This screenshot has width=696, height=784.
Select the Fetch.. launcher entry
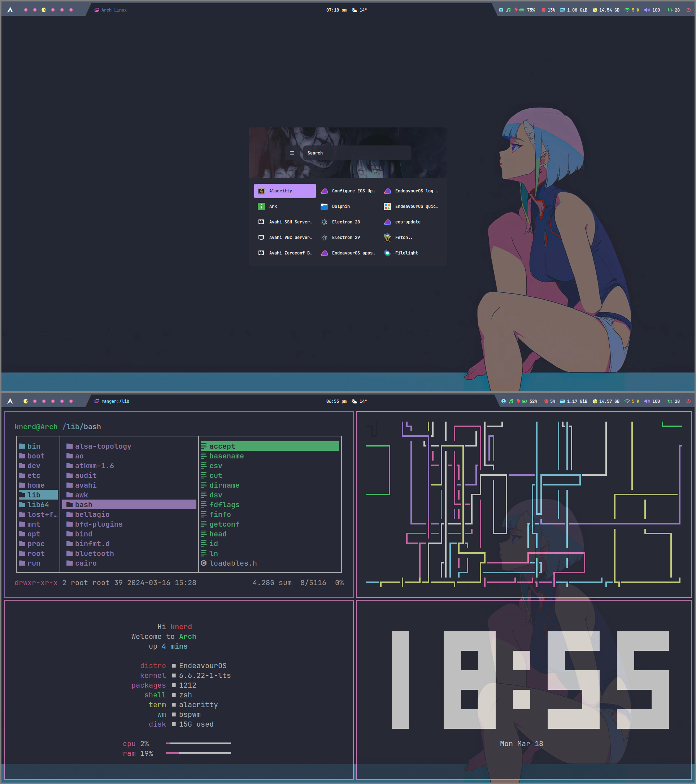(x=411, y=238)
